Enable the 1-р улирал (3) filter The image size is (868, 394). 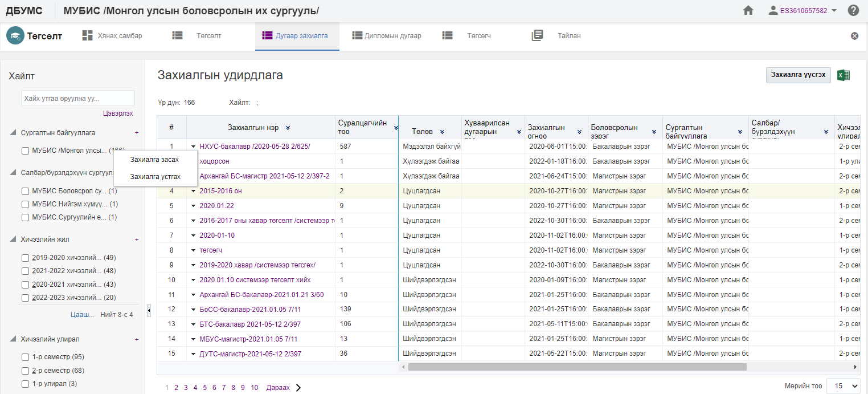tap(25, 384)
